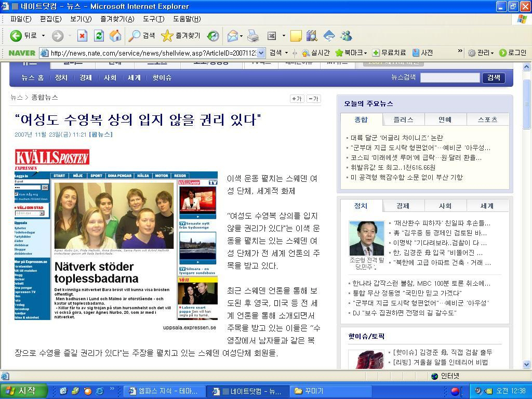
Task: Select the 경제 tab in the news panel
Action: point(403,206)
